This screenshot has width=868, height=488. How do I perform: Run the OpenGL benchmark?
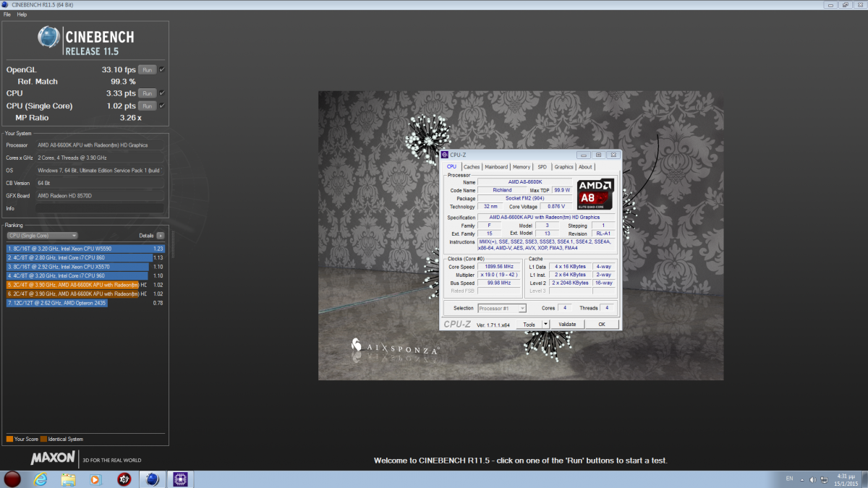(147, 69)
